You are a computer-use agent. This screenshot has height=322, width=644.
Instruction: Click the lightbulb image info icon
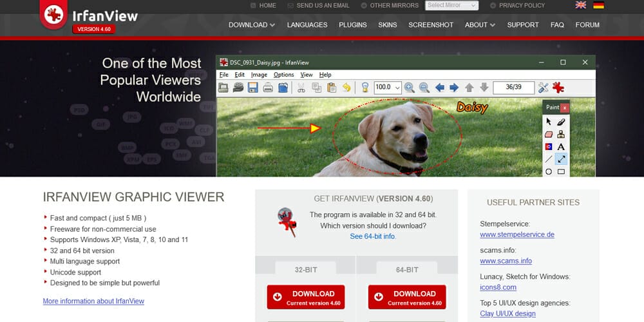point(365,88)
